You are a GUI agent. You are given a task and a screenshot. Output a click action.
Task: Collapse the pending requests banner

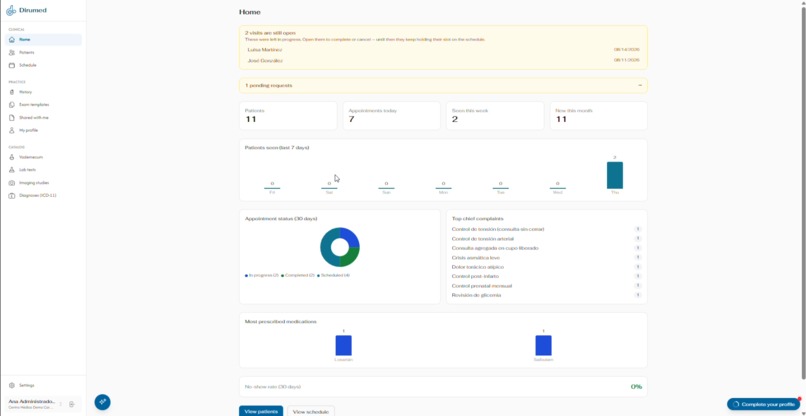tap(640, 85)
